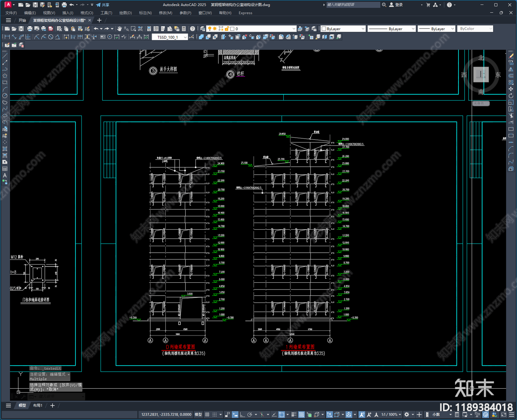Open the TSSD_100_1 dimension style dropdown

pos(170,37)
